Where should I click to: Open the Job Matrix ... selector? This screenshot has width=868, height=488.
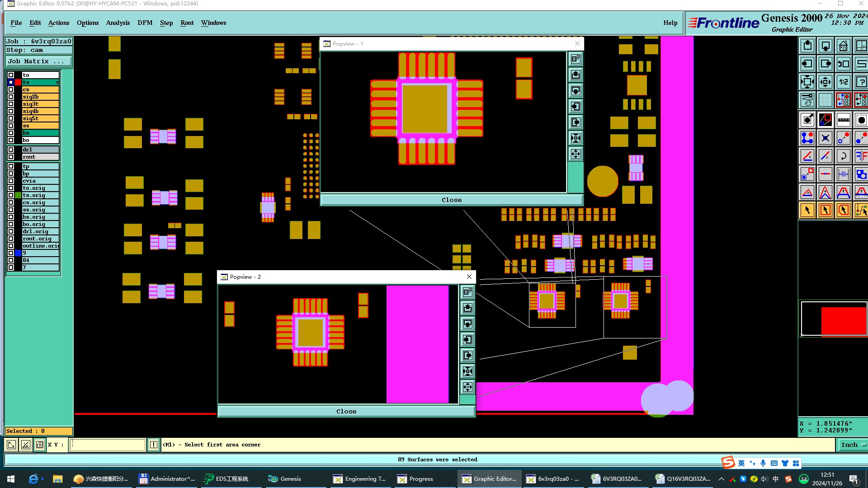(38, 61)
